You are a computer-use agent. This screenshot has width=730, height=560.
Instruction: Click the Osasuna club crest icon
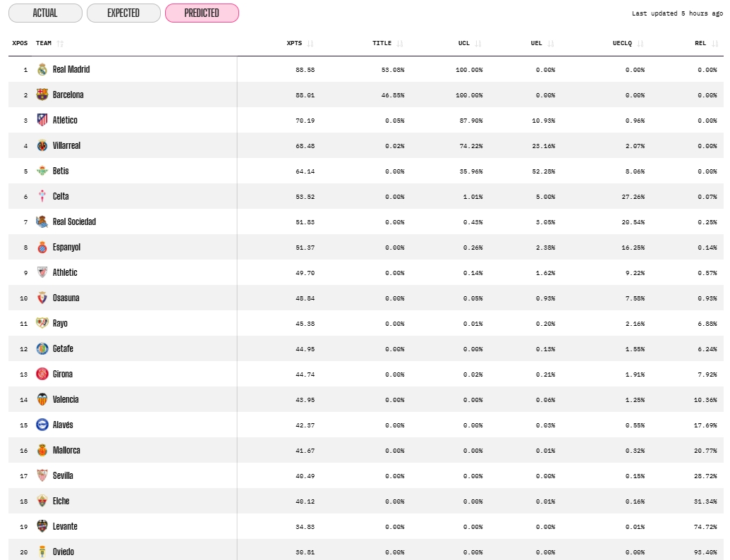click(x=42, y=298)
